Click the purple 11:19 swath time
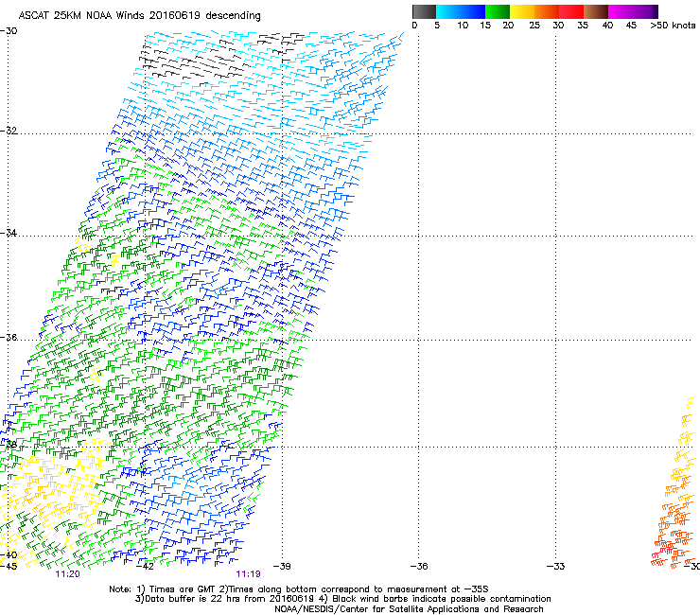 tap(248, 574)
